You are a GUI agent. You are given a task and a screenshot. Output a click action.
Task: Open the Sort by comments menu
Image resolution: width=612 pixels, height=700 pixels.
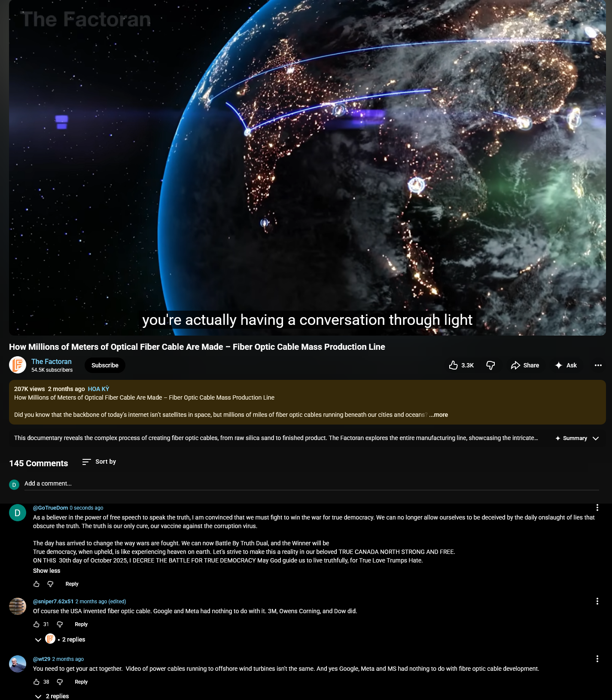pos(99,462)
